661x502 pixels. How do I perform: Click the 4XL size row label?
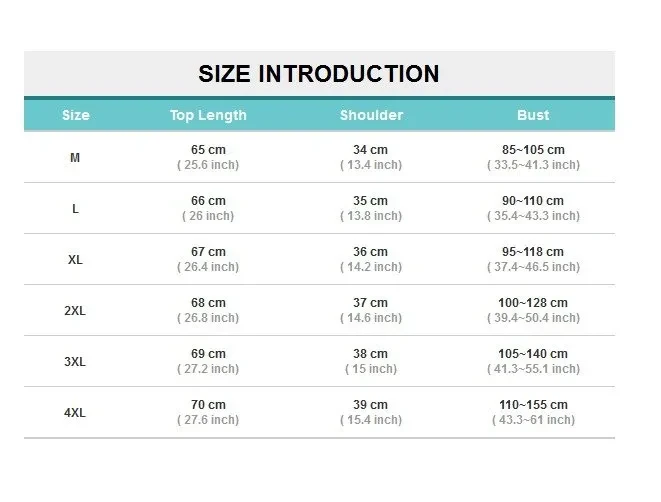tap(75, 412)
